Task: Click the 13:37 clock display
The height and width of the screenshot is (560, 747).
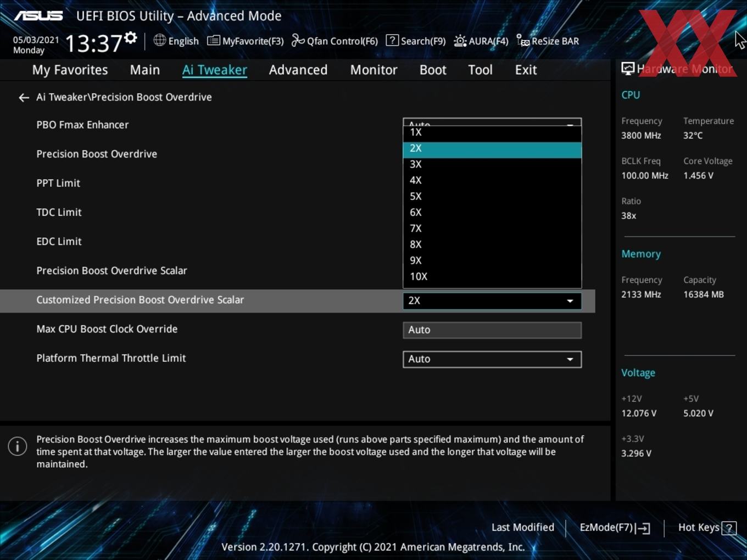Action: click(93, 43)
